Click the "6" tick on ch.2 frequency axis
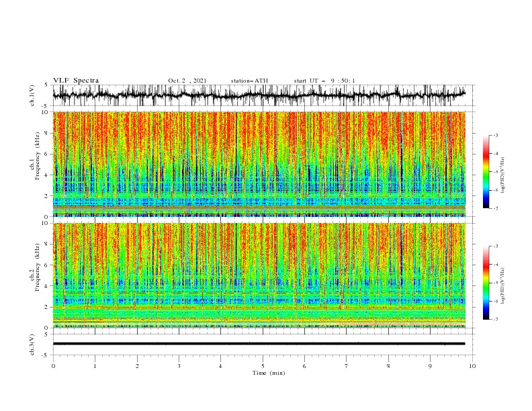Screen dimensions: 532x411 pyautogui.click(x=47, y=265)
